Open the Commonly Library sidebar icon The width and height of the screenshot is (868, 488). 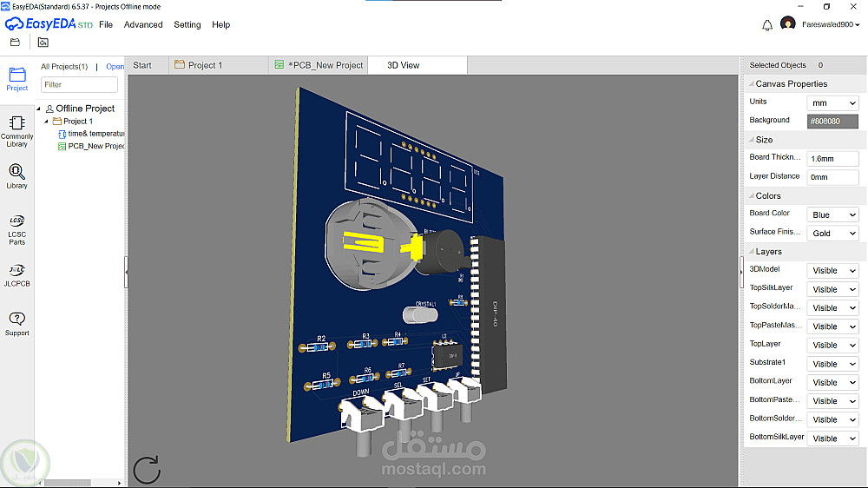[16, 131]
